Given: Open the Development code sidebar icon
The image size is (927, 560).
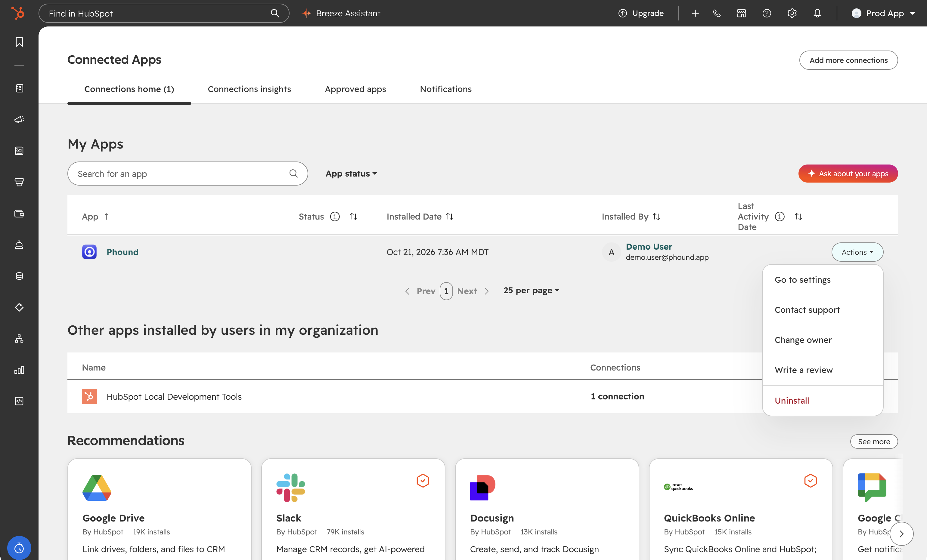Looking at the screenshot, I should tap(19, 401).
